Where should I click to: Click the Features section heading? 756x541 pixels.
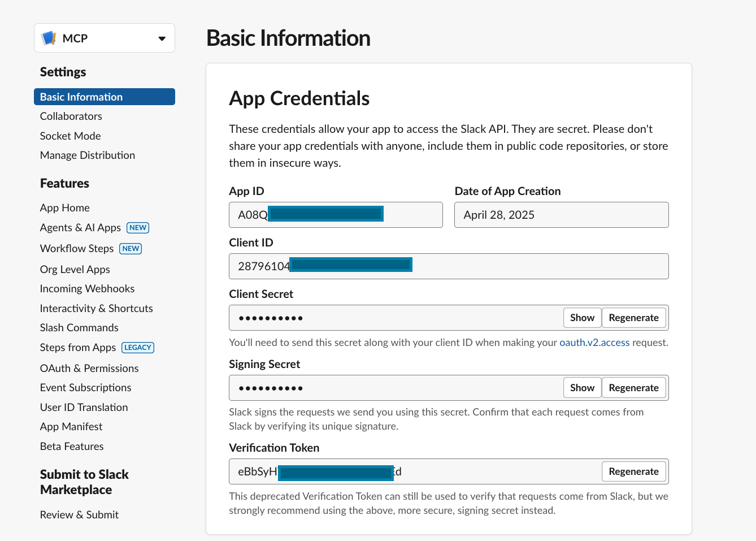coord(64,183)
